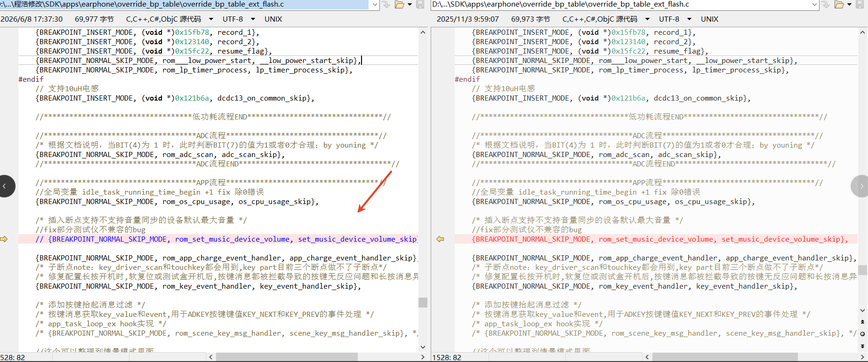The height and width of the screenshot is (362, 868).
Task: Click the left pane open folder icon
Action: click(x=400, y=5)
